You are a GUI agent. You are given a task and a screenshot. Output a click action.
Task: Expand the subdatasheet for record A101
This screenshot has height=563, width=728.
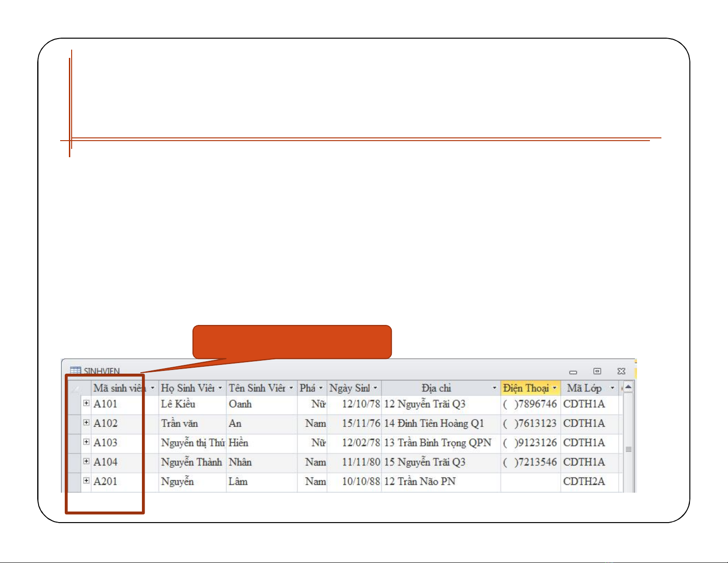tap(86, 403)
